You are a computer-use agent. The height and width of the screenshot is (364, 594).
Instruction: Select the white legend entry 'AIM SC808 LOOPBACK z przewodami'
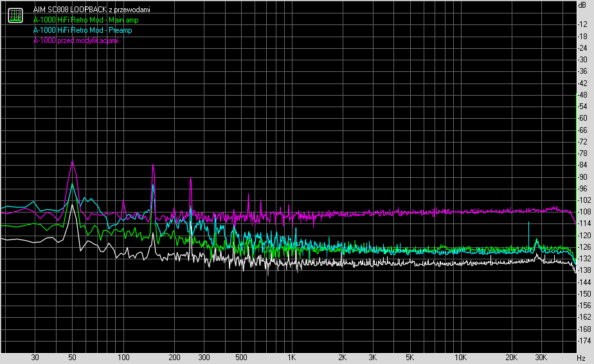(92, 10)
